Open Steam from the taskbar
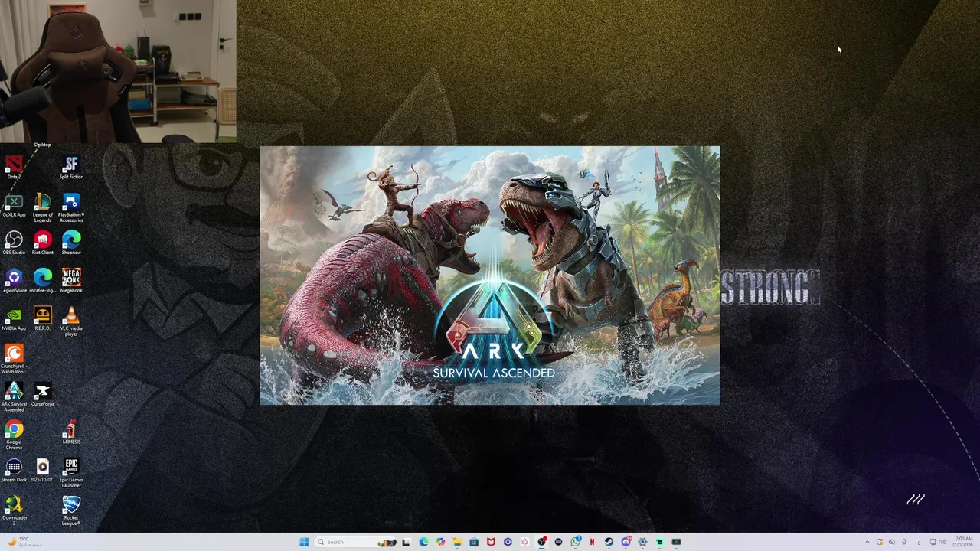 click(609, 542)
